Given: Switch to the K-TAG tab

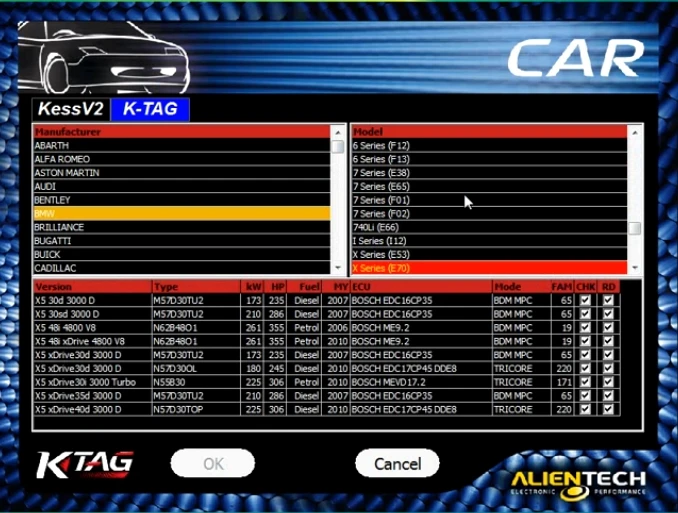Looking at the screenshot, I should click(x=150, y=109).
